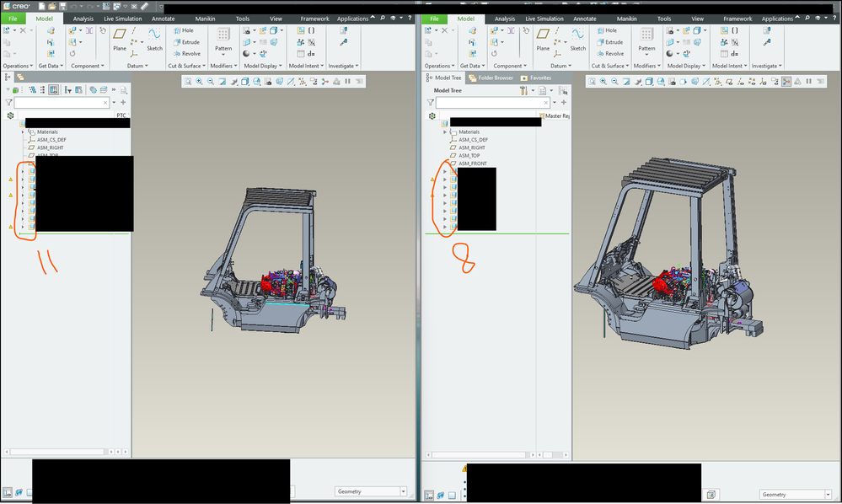Click the Drag Components hand icon in right window

point(526,30)
